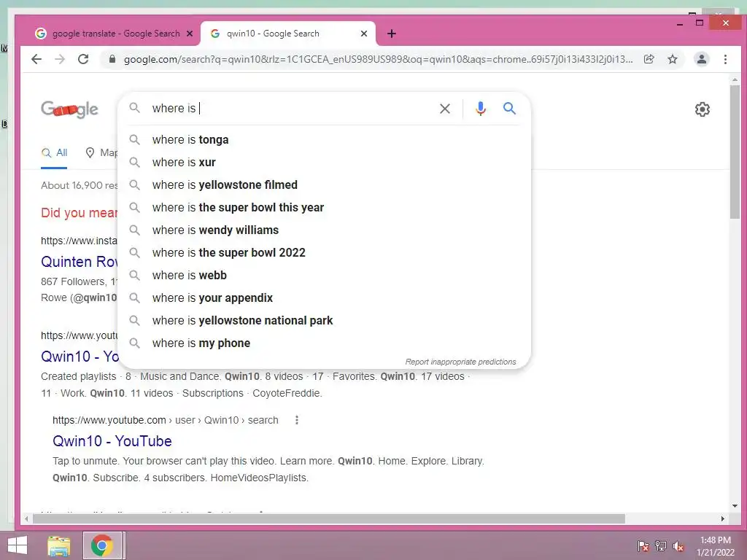Open the All results tab
The height and width of the screenshot is (560, 747).
(54, 153)
